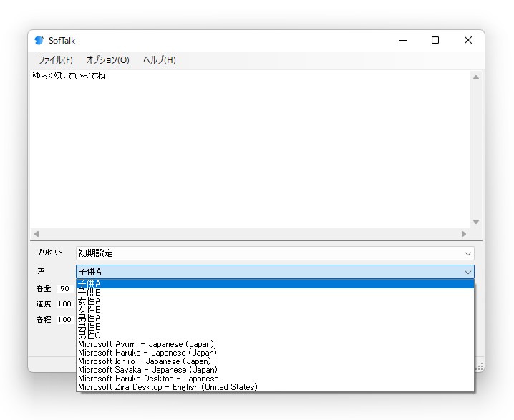Image resolution: width=514 pixels, height=420 pixels.
Task: Click the 音程 value field showing 100
Action: 64,319
